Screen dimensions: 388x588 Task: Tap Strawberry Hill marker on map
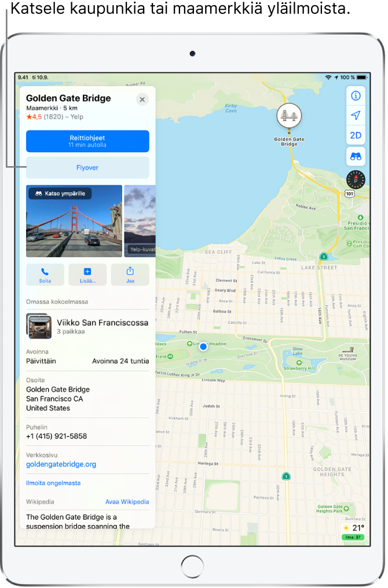pos(299,363)
